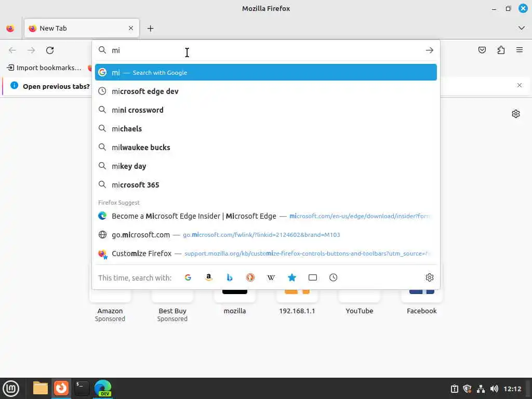Choose 'mini crossword' suggestion
Screen dimensions: 532x399
click(265, 110)
